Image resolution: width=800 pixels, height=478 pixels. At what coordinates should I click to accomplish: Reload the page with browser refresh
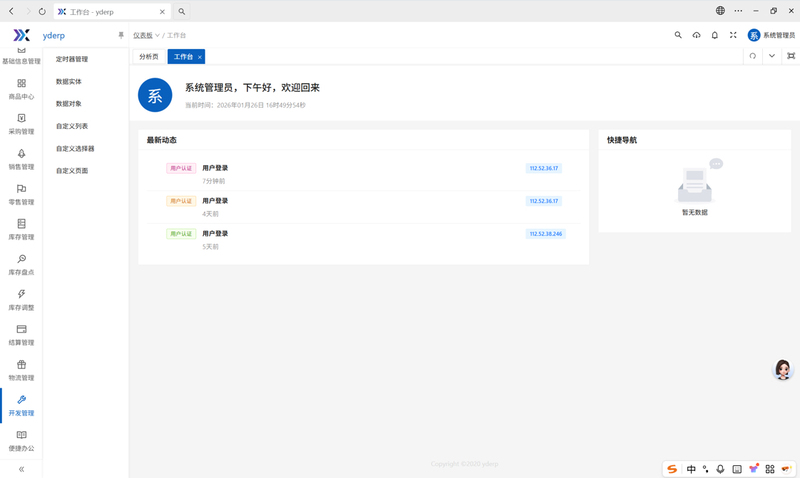[x=42, y=11]
